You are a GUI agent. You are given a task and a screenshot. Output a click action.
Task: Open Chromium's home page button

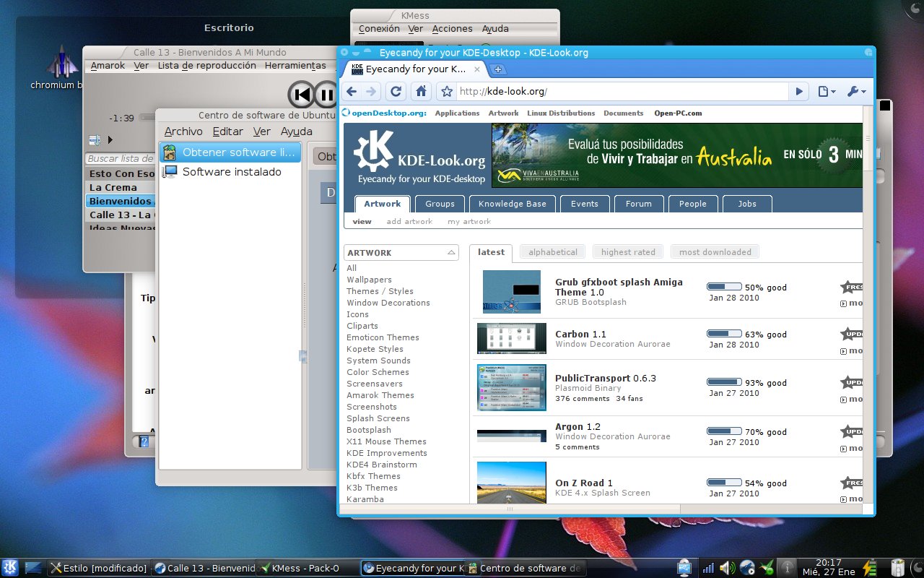pyautogui.click(x=422, y=91)
